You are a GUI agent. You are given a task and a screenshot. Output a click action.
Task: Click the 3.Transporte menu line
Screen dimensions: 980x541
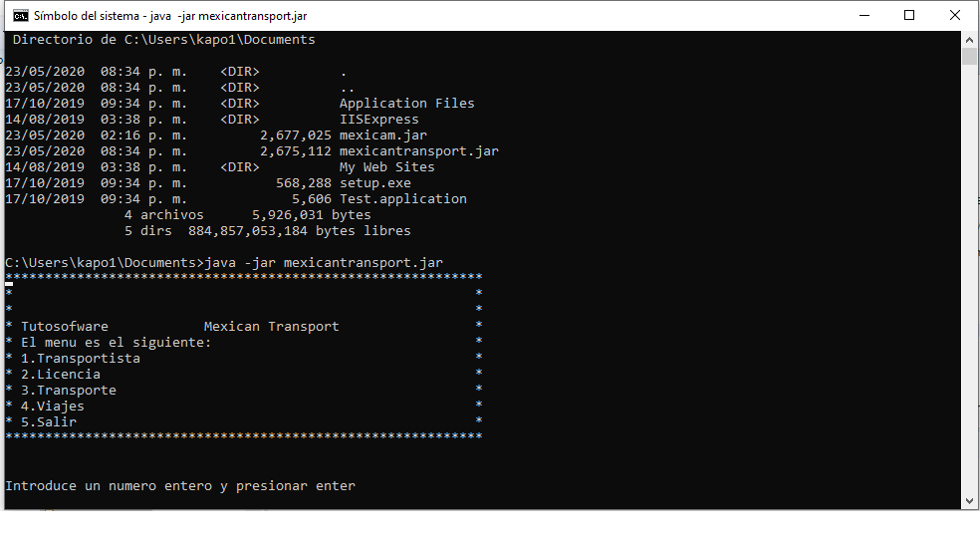point(69,391)
